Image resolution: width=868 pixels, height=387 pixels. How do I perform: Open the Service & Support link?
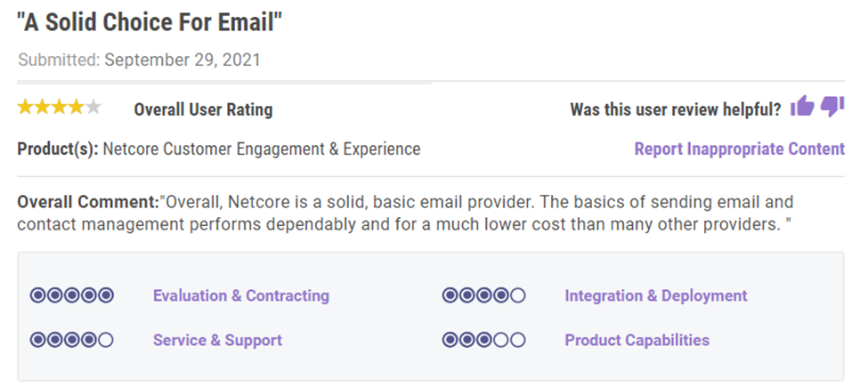[x=217, y=340]
